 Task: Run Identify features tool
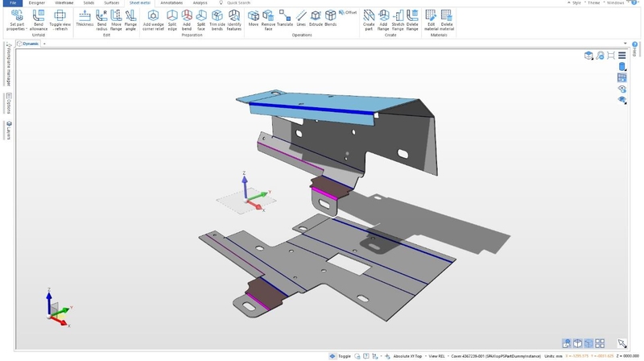click(234, 20)
